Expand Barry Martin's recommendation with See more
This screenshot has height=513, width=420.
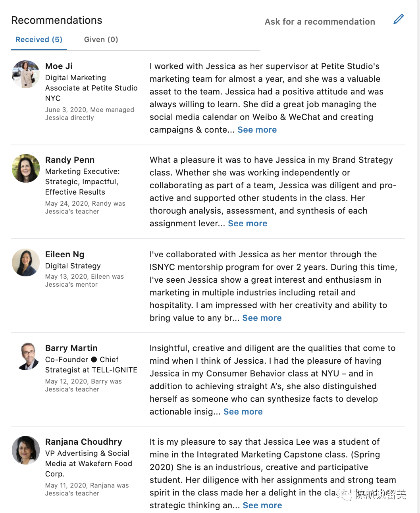[243, 412]
